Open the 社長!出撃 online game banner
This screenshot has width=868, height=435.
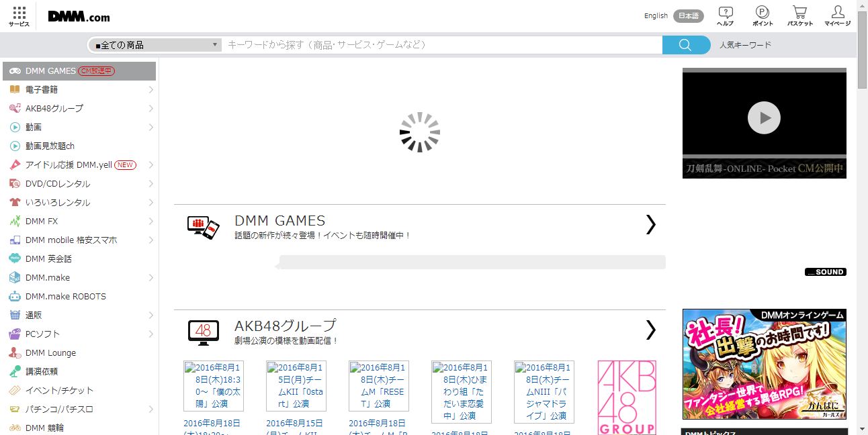(765, 364)
